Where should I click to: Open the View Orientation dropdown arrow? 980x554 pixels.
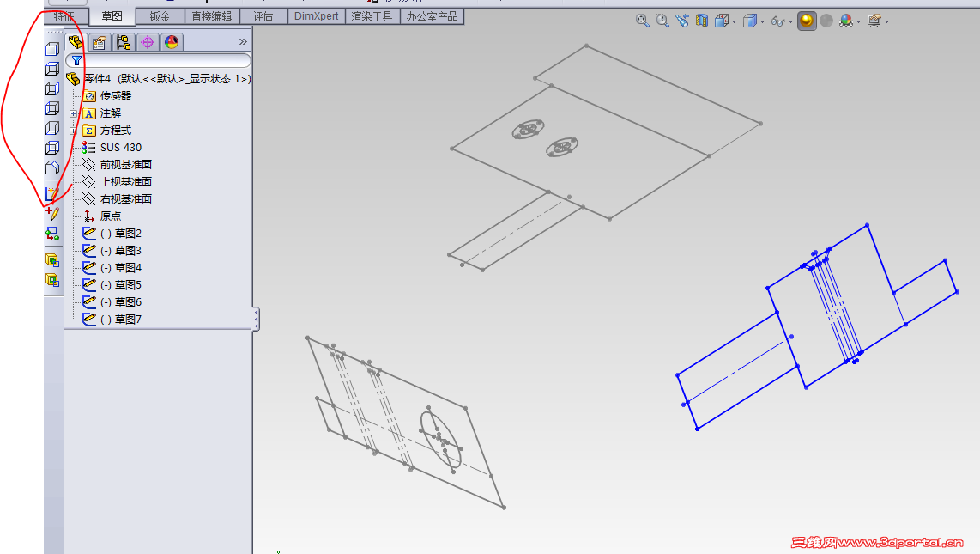coord(734,21)
